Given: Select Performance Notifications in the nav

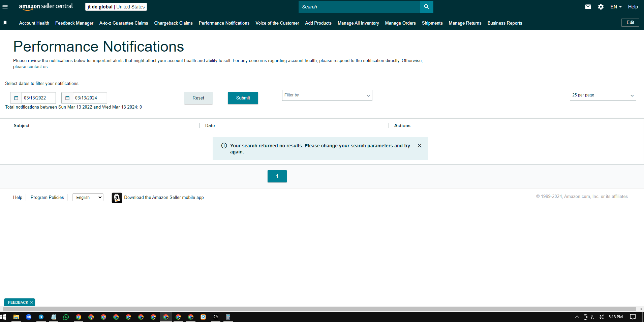Looking at the screenshot, I should pyautogui.click(x=224, y=23).
